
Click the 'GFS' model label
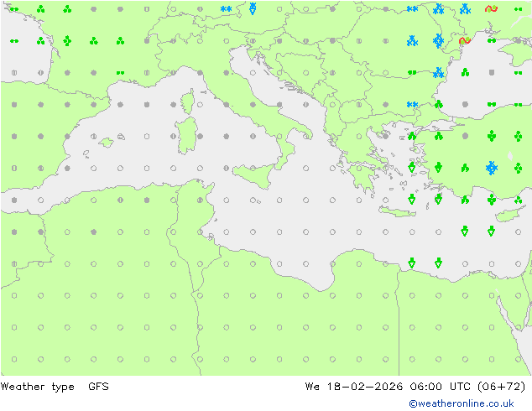pos(98,387)
